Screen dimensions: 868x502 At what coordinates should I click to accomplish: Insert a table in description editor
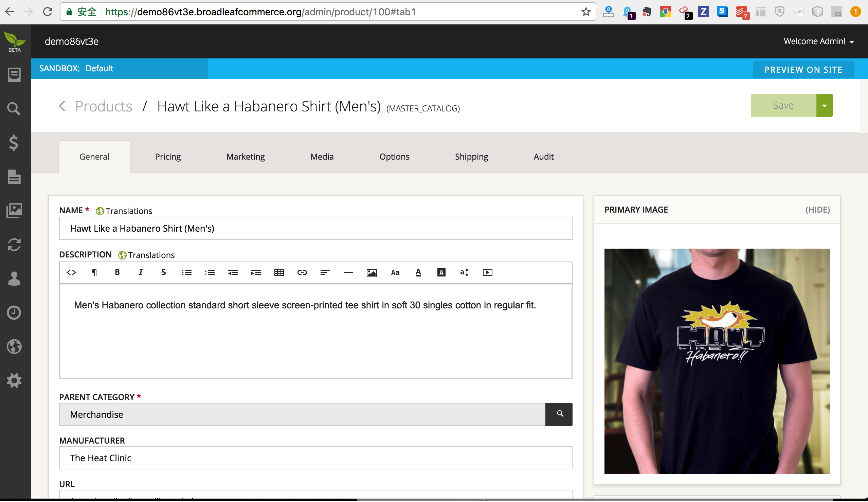[x=279, y=272]
